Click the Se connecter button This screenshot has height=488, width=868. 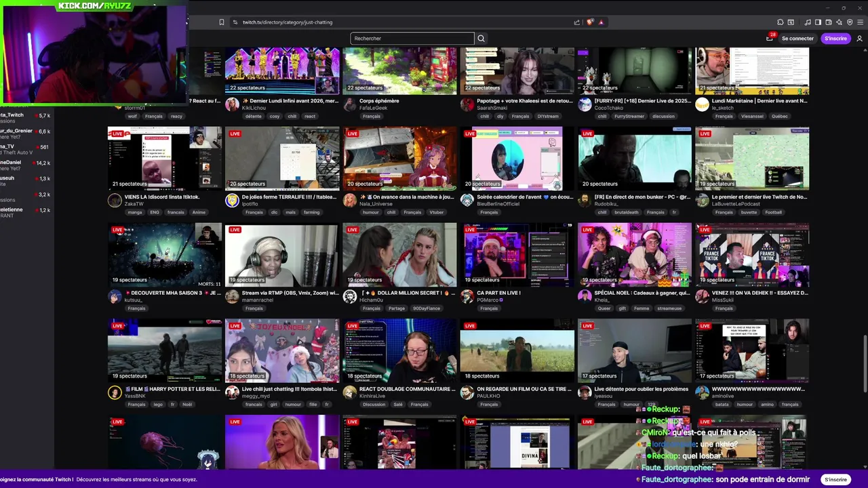(x=797, y=39)
